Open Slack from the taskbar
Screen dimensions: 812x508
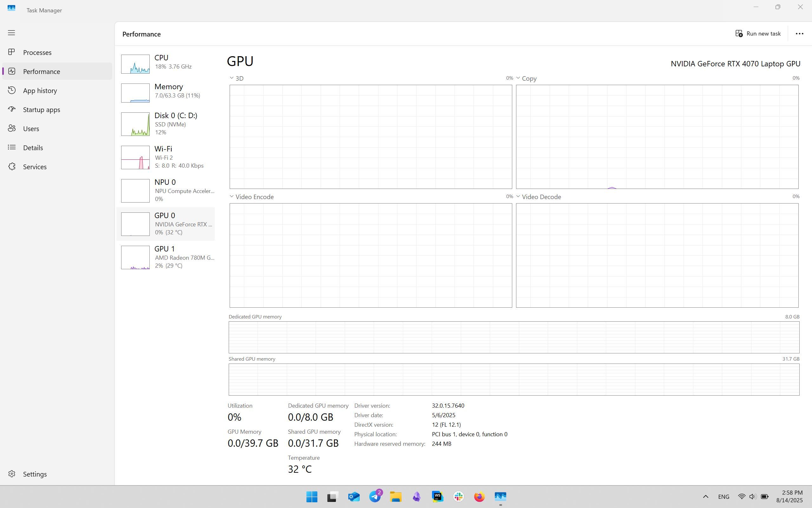pyautogui.click(x=458, y=497)
